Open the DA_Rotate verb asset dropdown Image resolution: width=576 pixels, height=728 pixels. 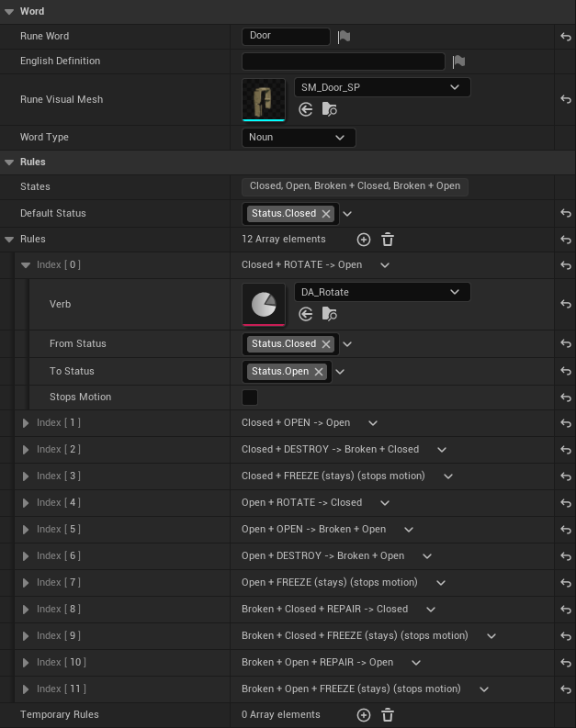pyautogui.click(x=382, y=292)
